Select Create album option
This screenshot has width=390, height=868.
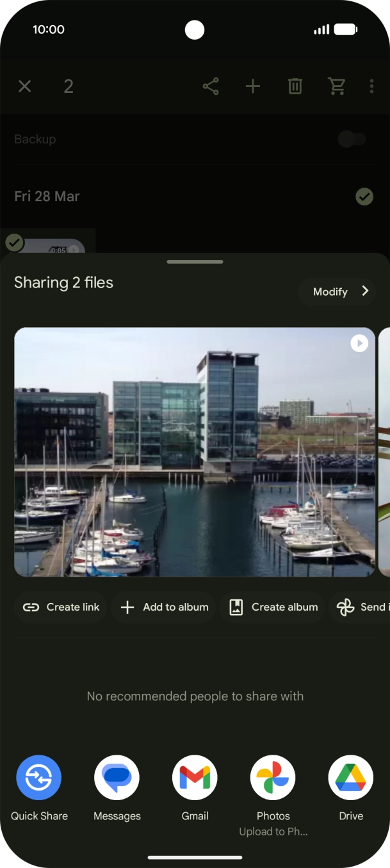coord(273,607)
